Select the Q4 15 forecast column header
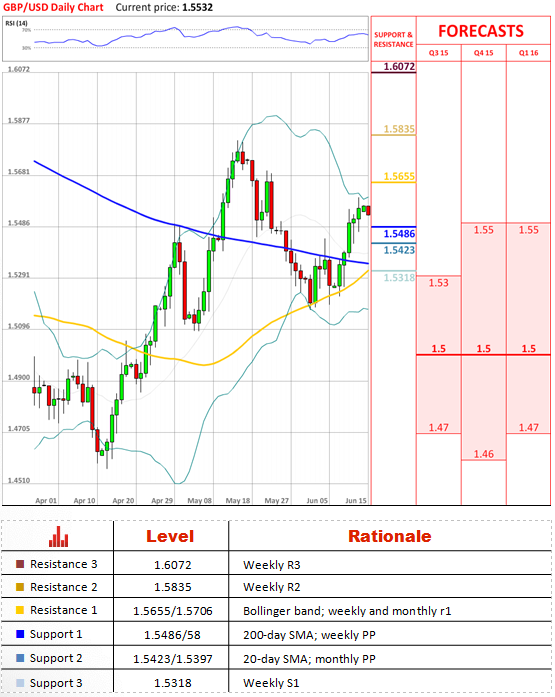Image resolution: width=555 pixels, height=697 pixels. click(x=483, y=53)
